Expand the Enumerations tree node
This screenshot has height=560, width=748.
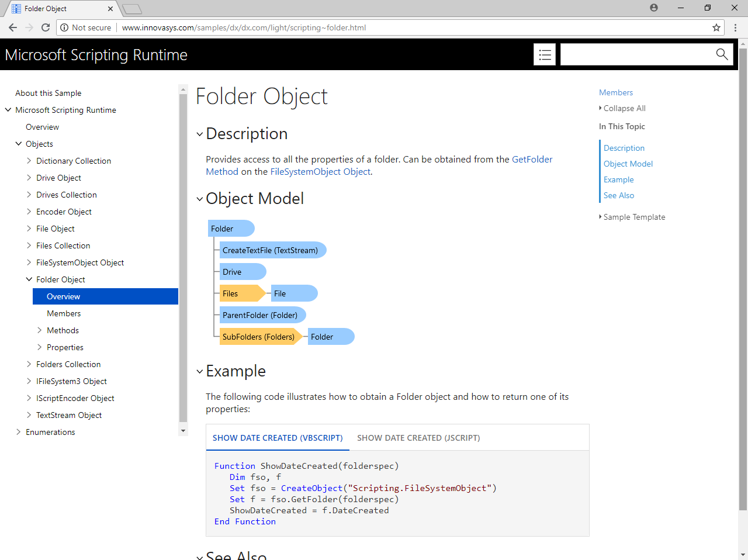[19, 432]
